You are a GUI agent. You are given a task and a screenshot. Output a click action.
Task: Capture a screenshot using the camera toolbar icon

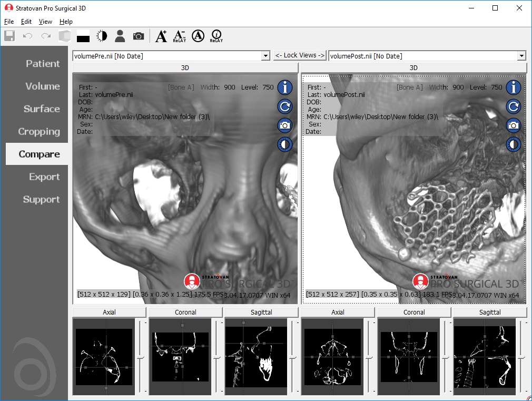(x=139, y=36)
